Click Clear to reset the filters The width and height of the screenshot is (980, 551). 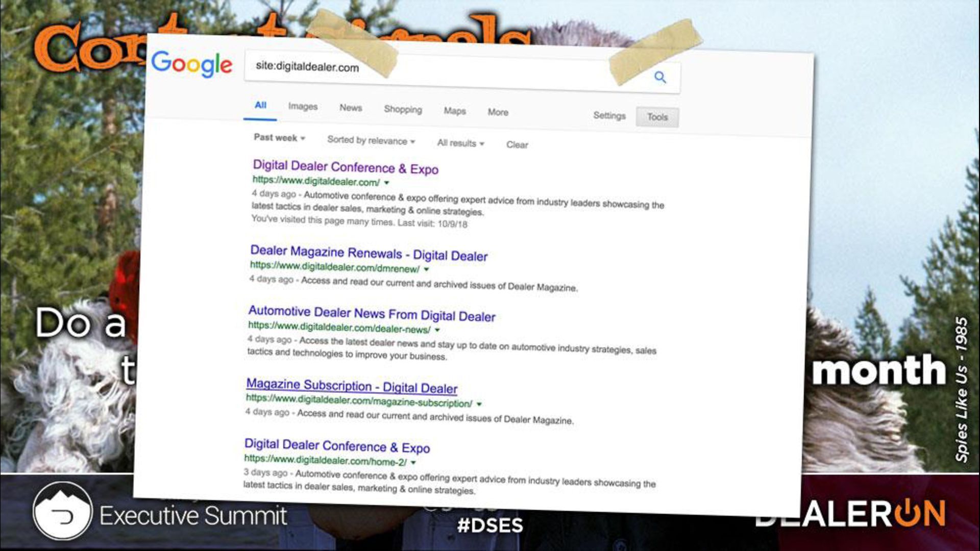click(517, 145)
